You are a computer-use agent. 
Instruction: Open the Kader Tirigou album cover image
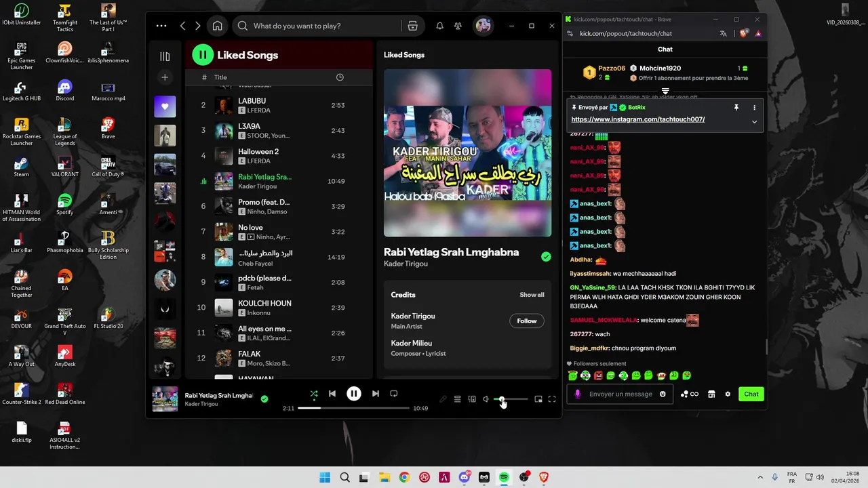click(468, 152)
